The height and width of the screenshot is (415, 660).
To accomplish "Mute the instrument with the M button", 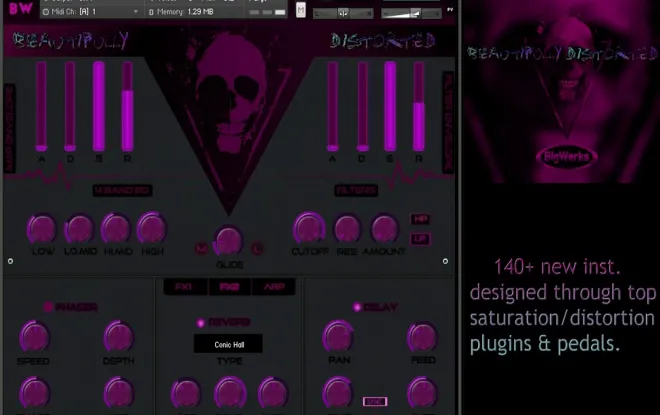I will click(301, 10).
